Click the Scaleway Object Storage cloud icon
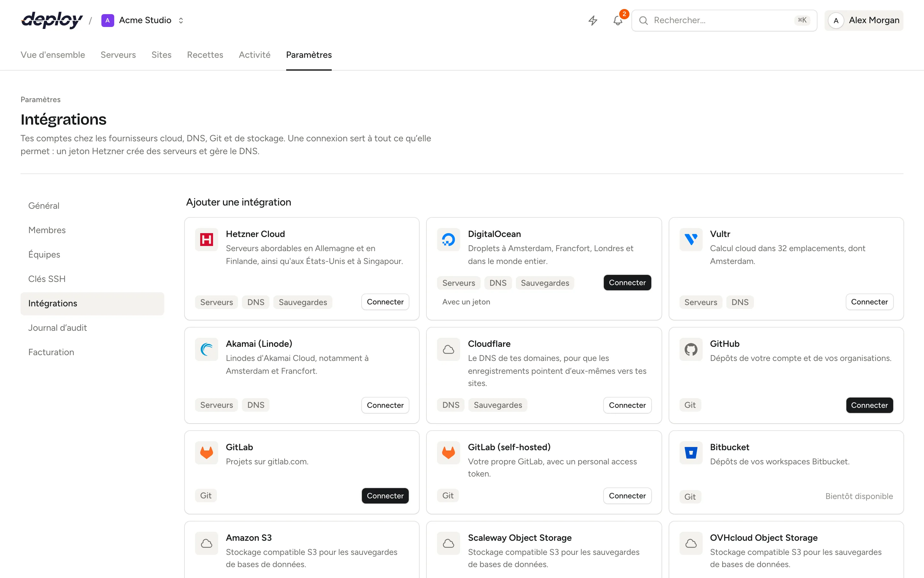924x578 pixels. tap(448, 543)
